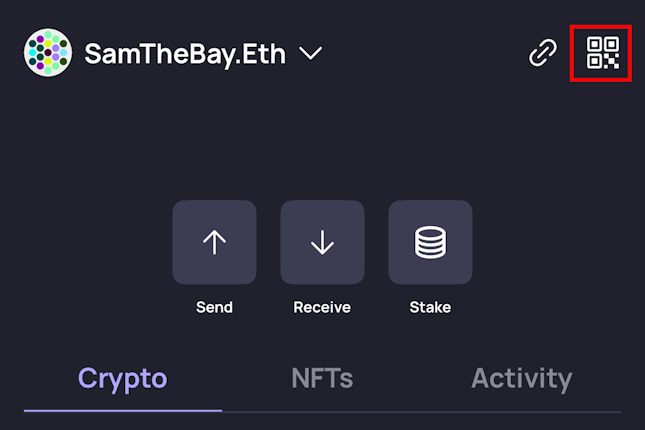Viewport: 645px width, 430px height.
Task: Click the chain link connection icon
Action: click(x=542, y=53)
